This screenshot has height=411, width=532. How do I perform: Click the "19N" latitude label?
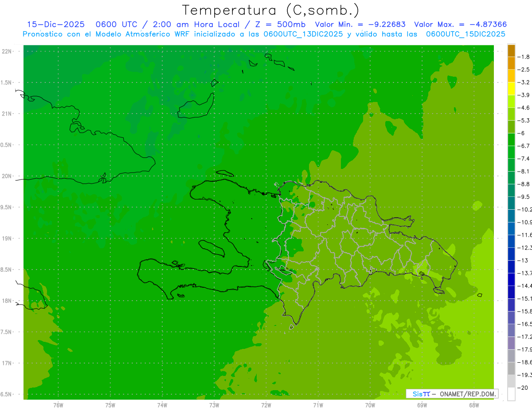click(7, 238)
